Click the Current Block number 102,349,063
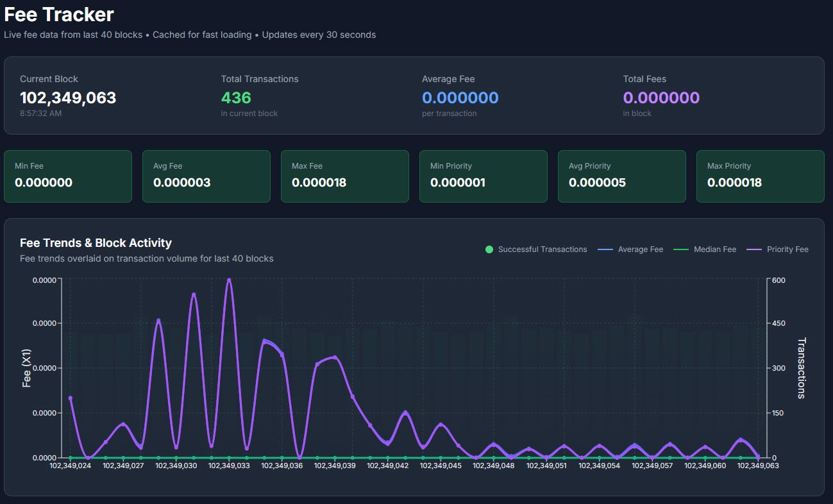This screenshot has height=504, width=833. click(68, 97)
